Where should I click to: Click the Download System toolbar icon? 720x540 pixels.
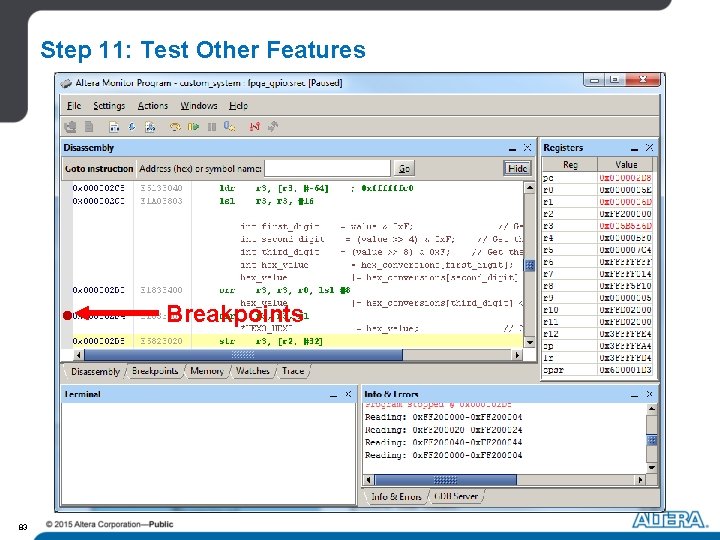click(x=71, y=126)
